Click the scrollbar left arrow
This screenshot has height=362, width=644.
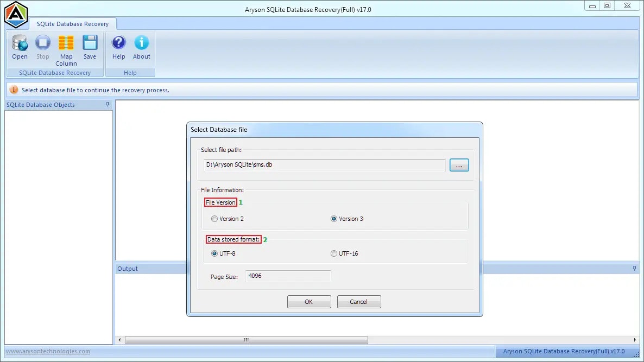click(119, 340)
